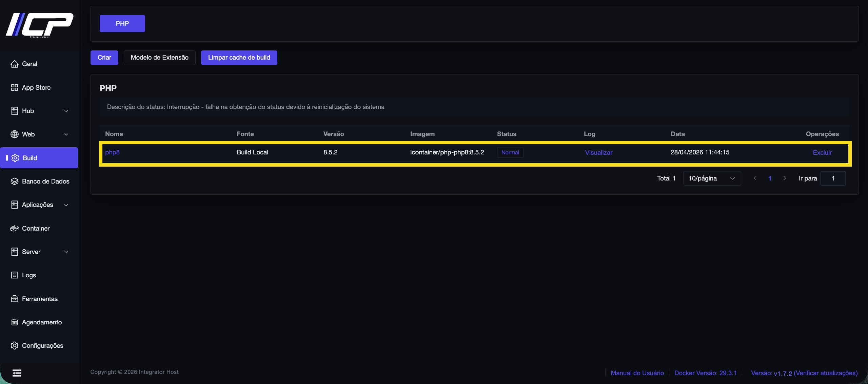Select the PHP tab

tap(122, 23)
